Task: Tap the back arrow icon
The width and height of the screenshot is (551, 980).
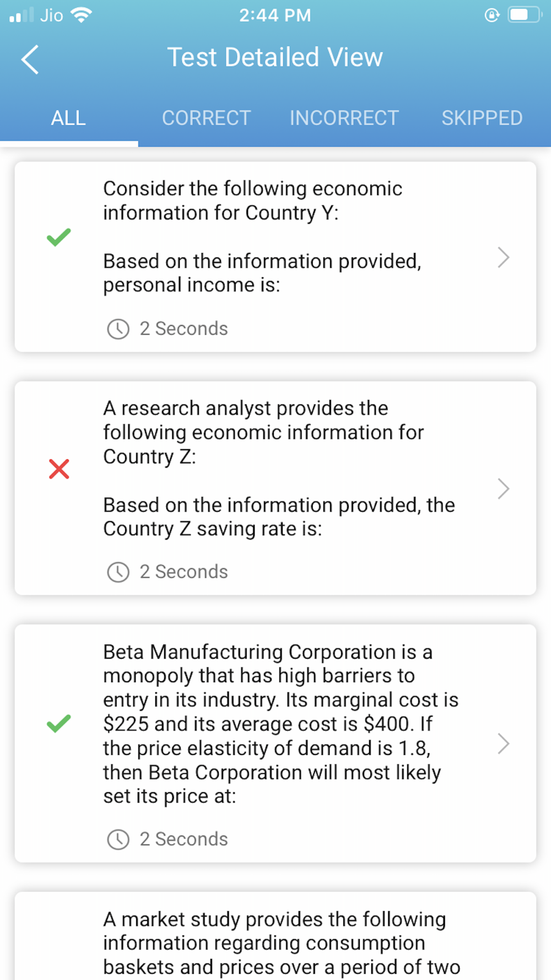Action: pyautogui.click(x=30, y=59)
